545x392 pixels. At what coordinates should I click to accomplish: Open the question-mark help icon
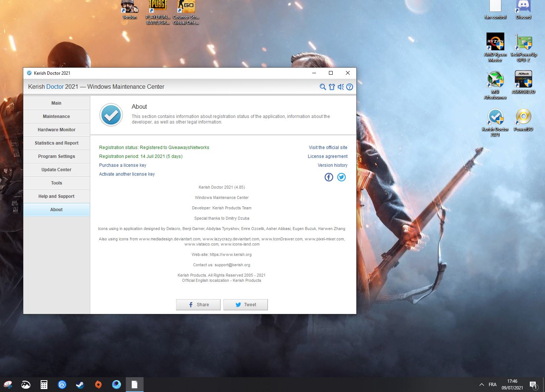point(350,87)
